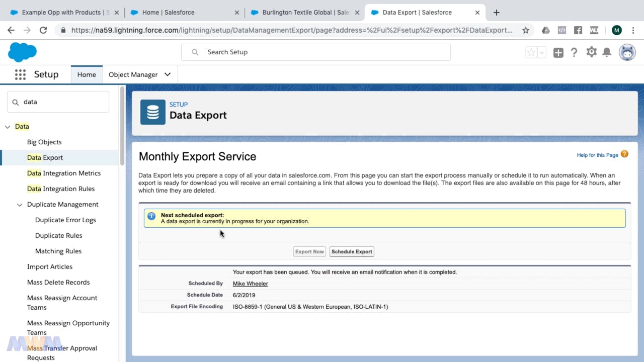Switch to the Home setup tab

pos(87,74)
